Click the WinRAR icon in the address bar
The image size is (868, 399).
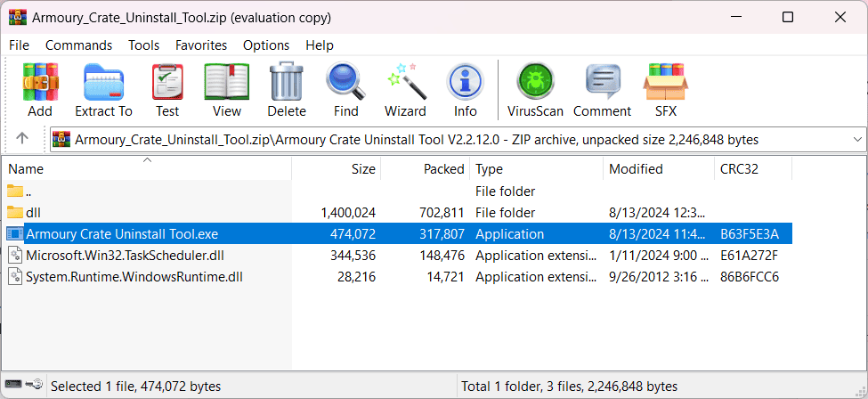click(62, 139)
